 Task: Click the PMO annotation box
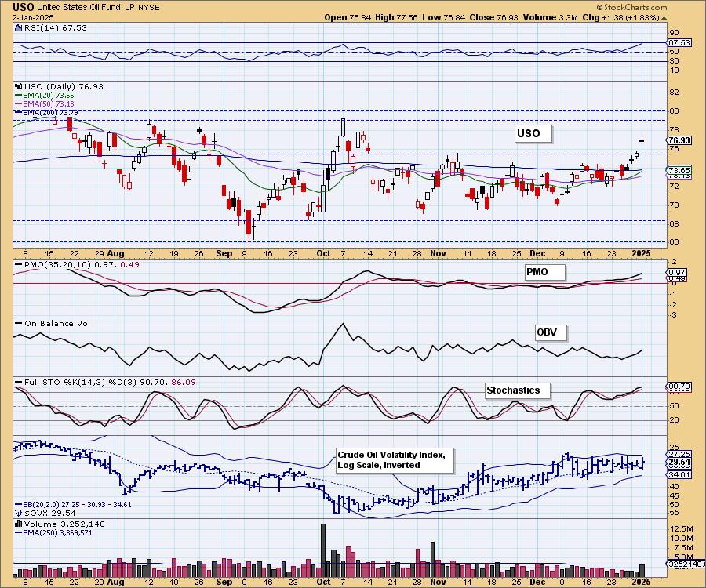(x=544, y=272)
